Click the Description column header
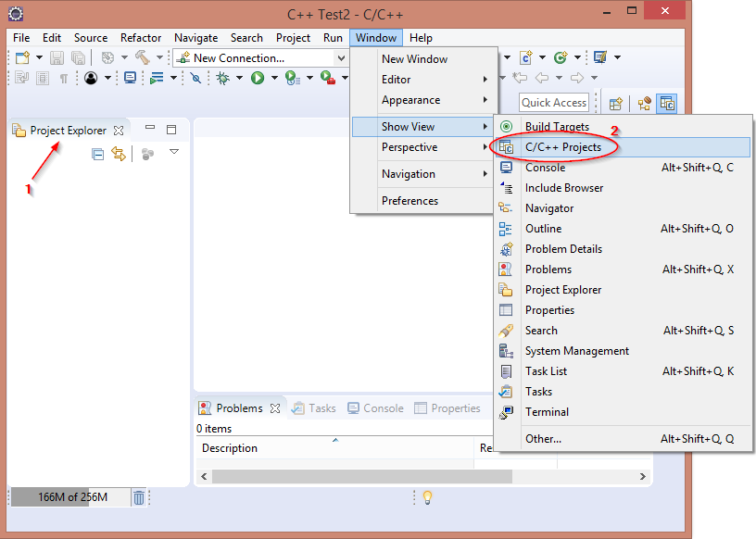Viewport: 756px width, 539px height. point(230,448)
